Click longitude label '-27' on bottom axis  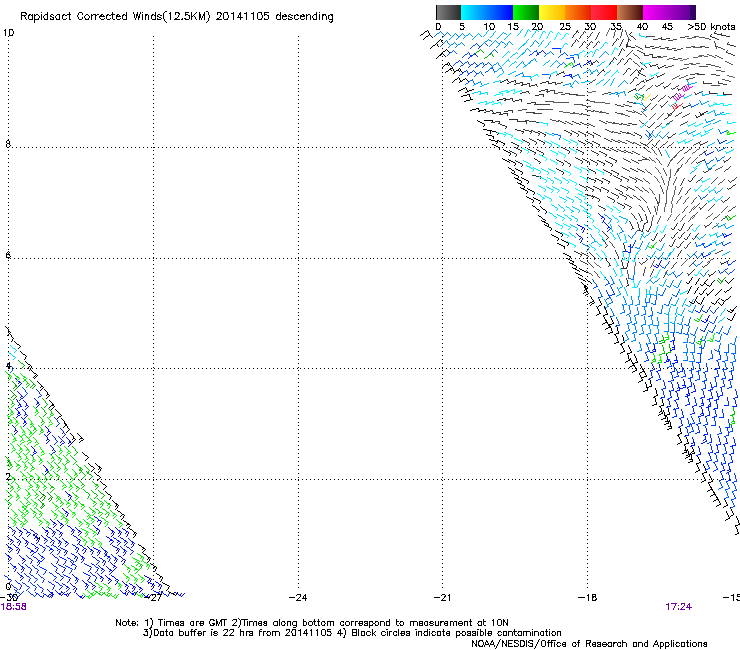pos(153,597)
